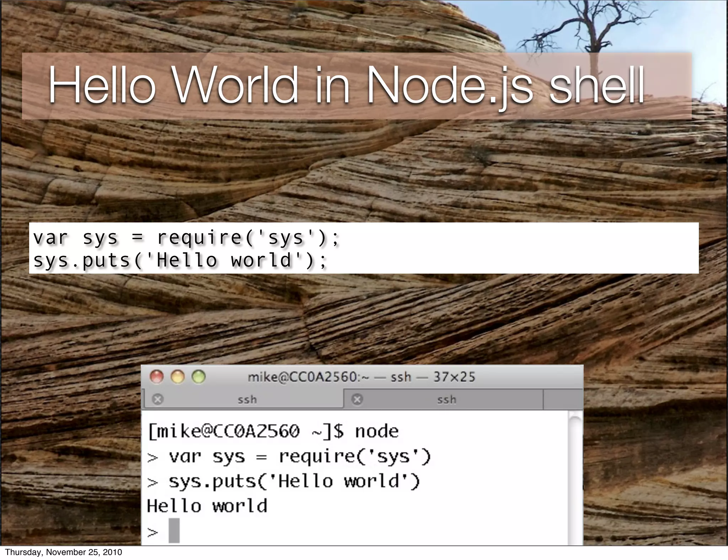Screen dimensions: 728x560
Task: Click terminal line 'var sys = require('sys')'
Action: (x=289, y=457)
